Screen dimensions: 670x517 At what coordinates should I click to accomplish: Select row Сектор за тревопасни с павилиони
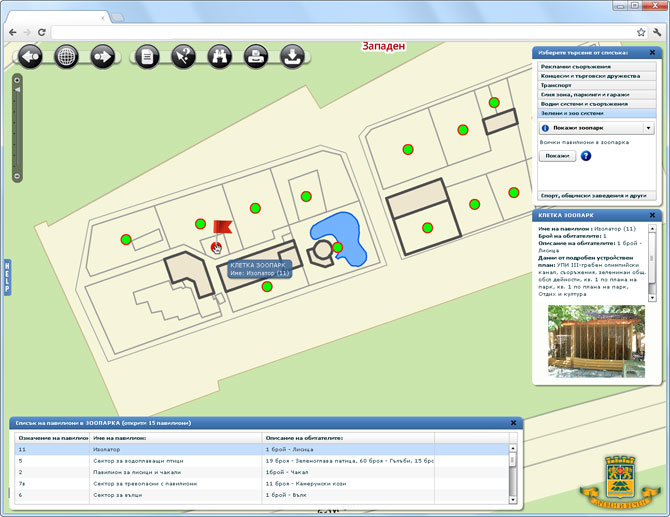coord(262,484)
